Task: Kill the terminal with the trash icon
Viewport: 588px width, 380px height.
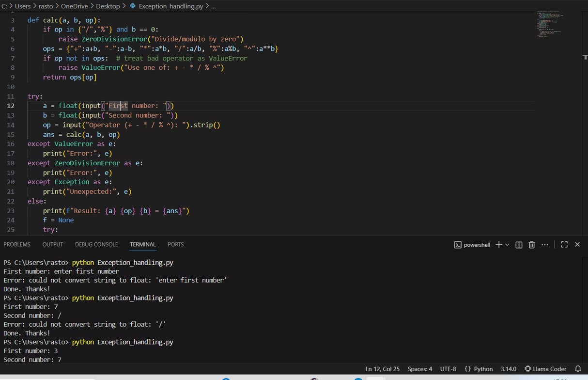Action: tap(531, 245)
